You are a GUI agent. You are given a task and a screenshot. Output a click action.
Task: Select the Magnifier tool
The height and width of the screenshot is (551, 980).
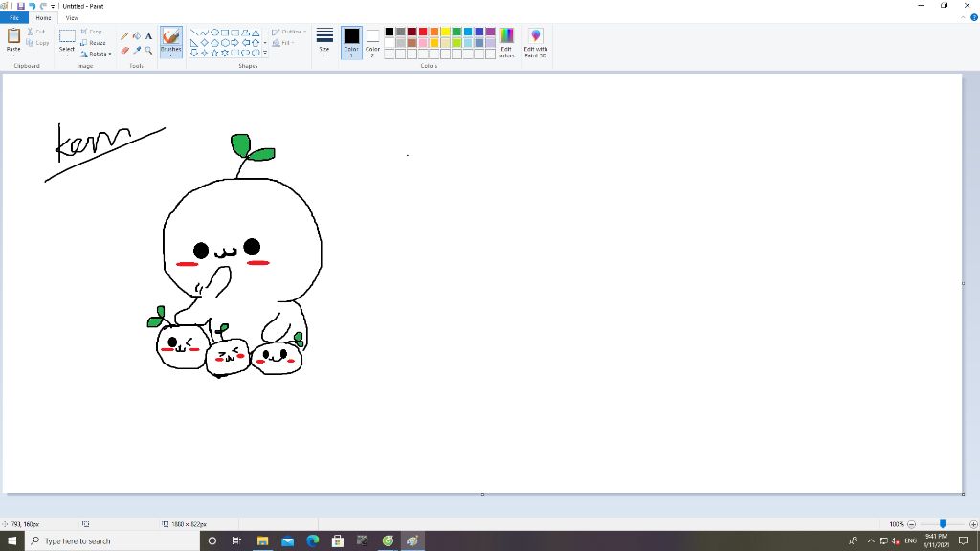click(x=148, y=50)
